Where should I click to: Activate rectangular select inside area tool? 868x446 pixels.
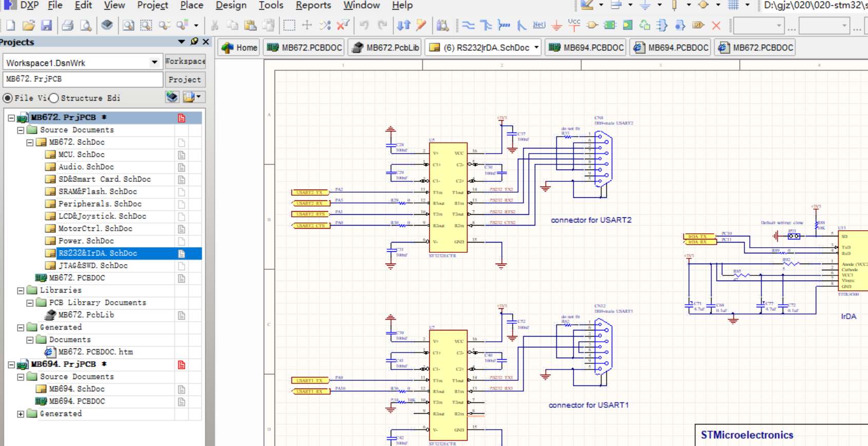point(289,25)
